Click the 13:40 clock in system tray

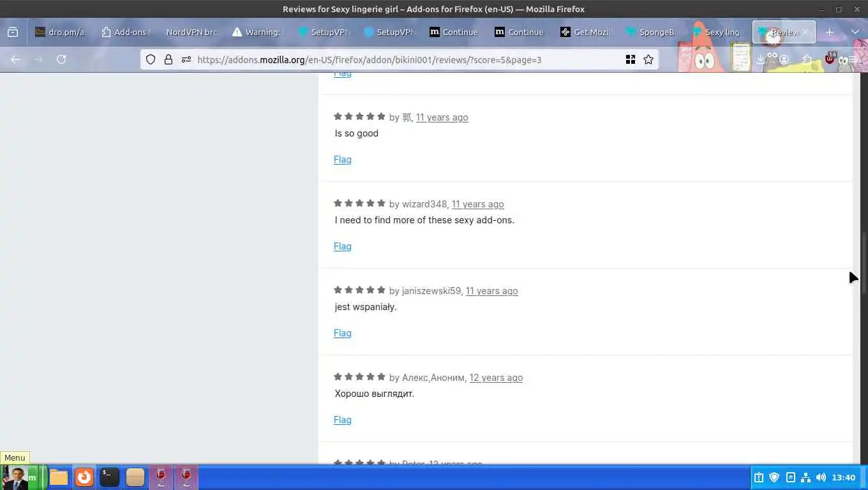[844, 477]
